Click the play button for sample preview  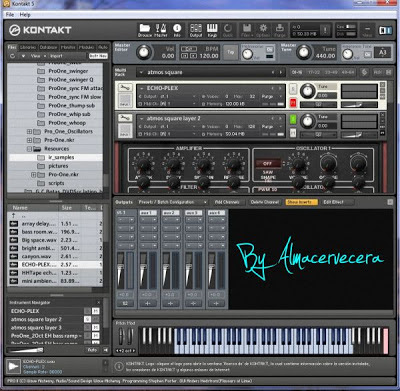click(x=14, y=367)
